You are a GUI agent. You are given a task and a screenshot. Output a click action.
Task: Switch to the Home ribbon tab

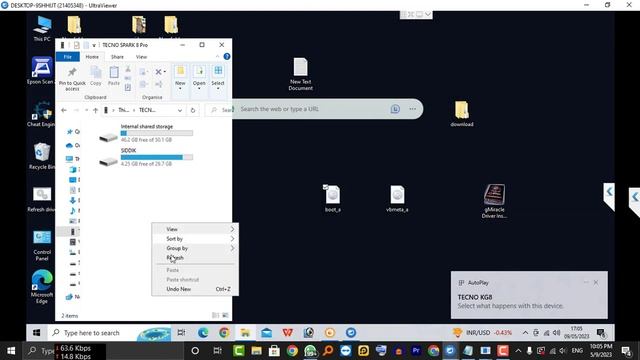(92, 57)
